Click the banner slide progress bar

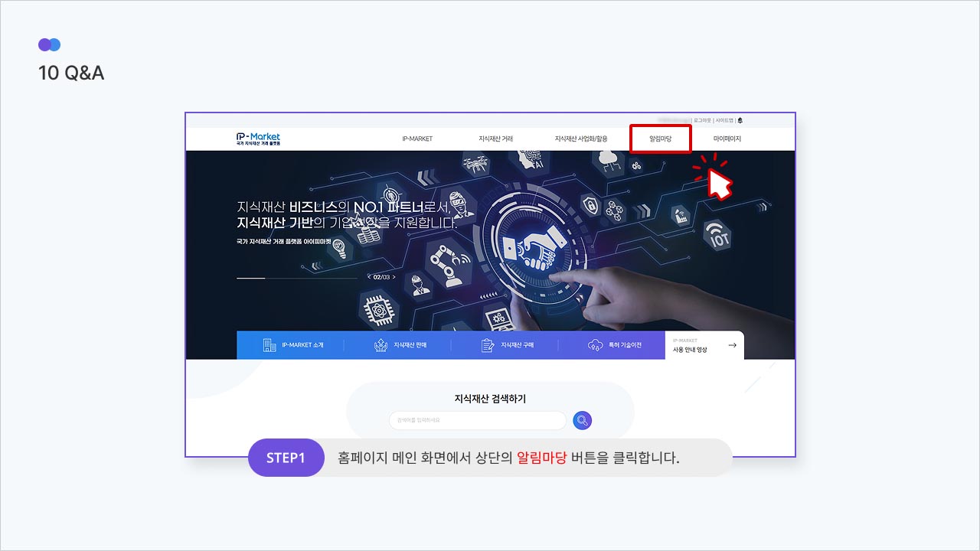tap(297, 278)
